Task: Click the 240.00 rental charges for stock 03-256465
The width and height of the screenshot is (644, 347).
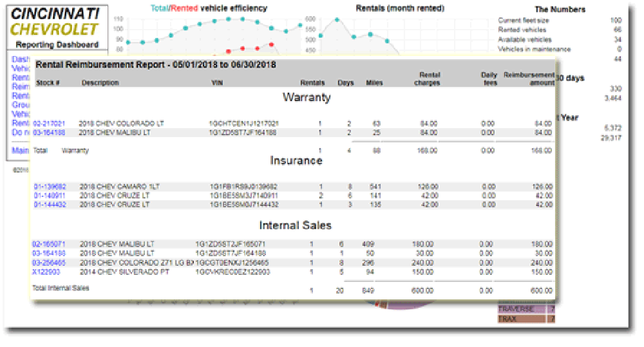Action: (x=422, y=263)
